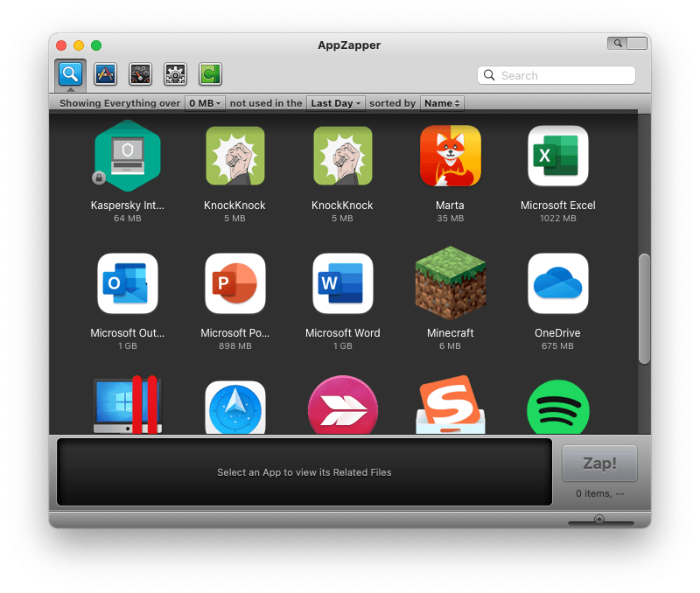Click the '1022 MB' size text
700x593 pixels.
pyautogui.click(x=557, y=218)
